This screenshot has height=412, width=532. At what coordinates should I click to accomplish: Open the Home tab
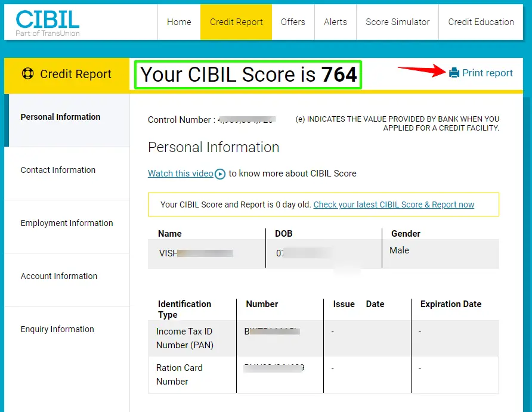click(x=179, y=22)
